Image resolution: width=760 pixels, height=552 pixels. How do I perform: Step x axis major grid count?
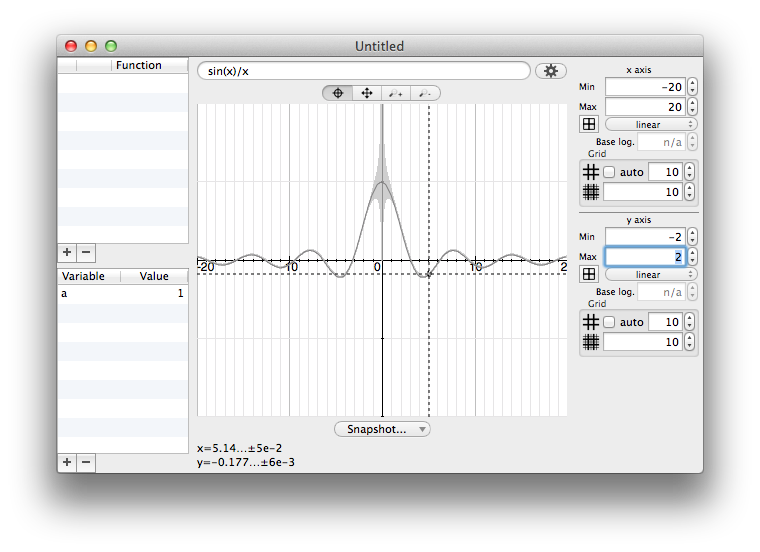pos(689,172)
